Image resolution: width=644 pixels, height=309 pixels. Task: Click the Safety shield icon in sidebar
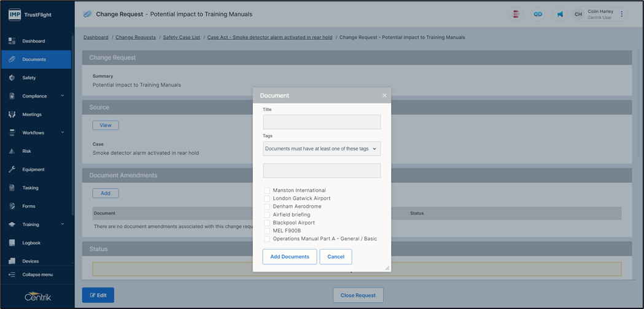[12, 78]
